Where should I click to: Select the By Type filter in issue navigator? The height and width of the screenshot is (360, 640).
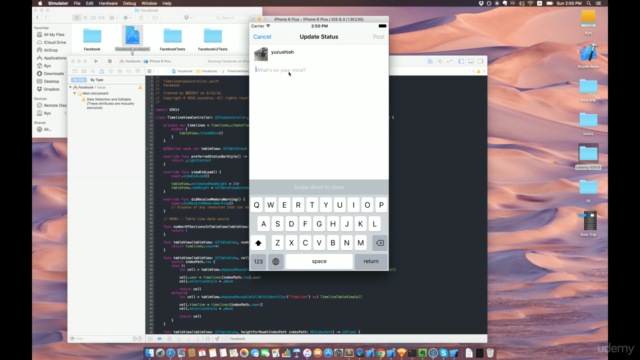97,80
